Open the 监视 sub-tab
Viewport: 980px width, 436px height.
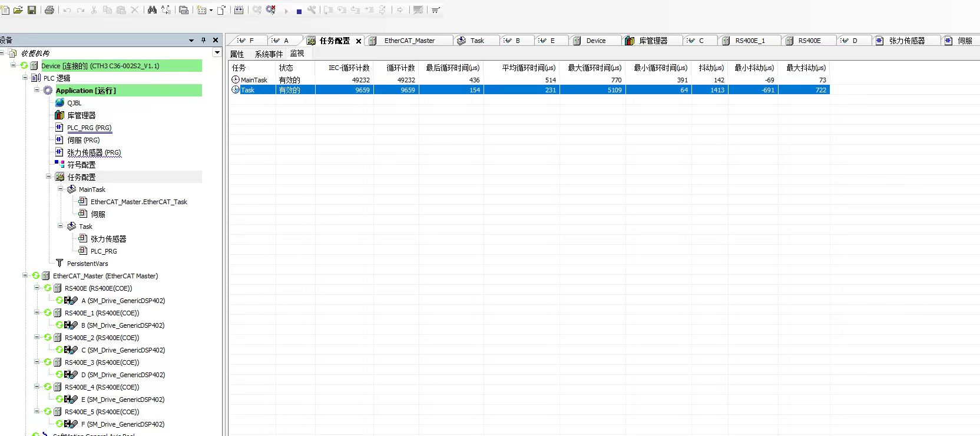(x=297, y=54)
